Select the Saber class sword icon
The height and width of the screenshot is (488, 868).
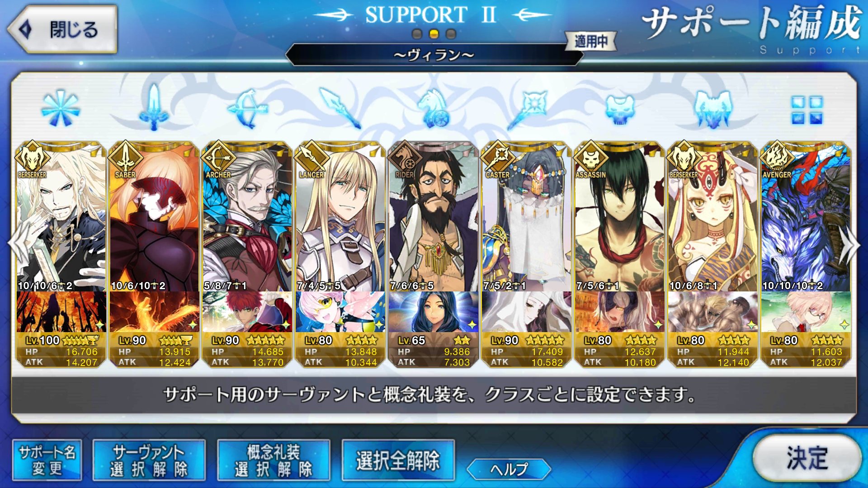154,108
